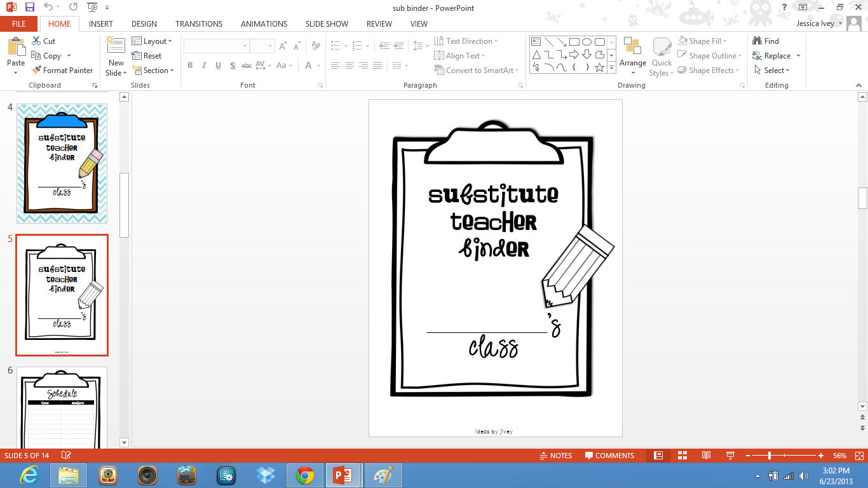The image size is (868, 488).
Task: Click the Underline formatting icon
Action: click(218, 65)
